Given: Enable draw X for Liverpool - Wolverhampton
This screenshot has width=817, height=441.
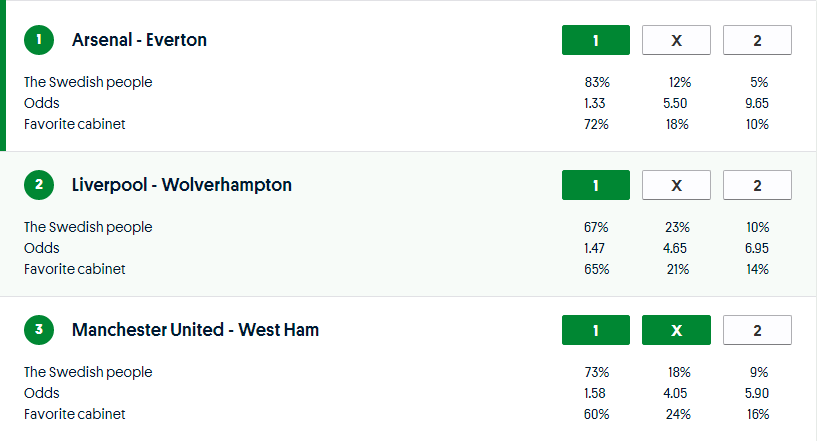Looking at the screenshot, I should 676,185.
